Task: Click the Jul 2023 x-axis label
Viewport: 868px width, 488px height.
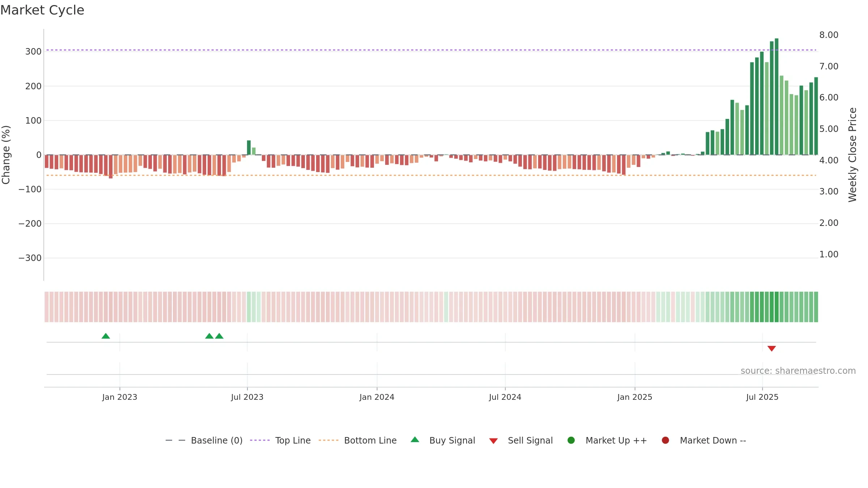Action: pyautogui.click(x=247, y=397)
